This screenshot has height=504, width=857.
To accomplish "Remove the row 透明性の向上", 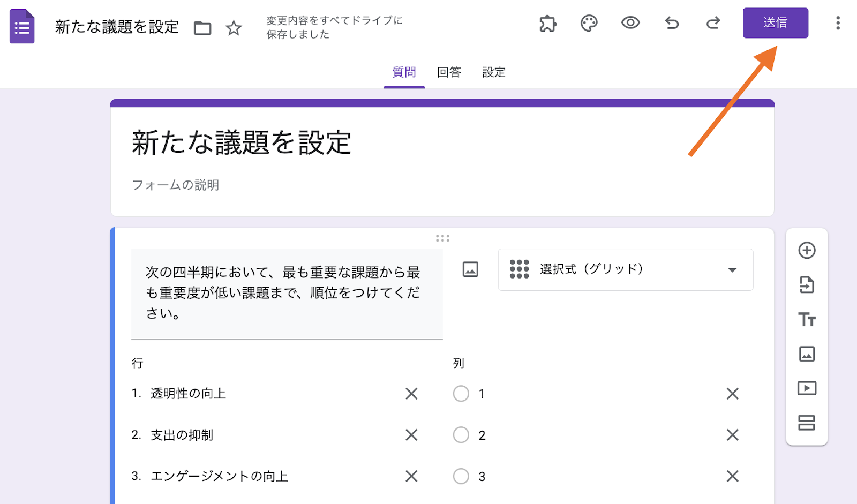I will click(x=411, y=394).
